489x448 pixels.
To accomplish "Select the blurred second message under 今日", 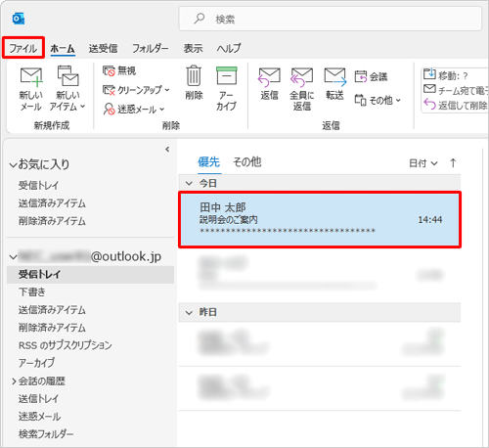I will 320,274.
